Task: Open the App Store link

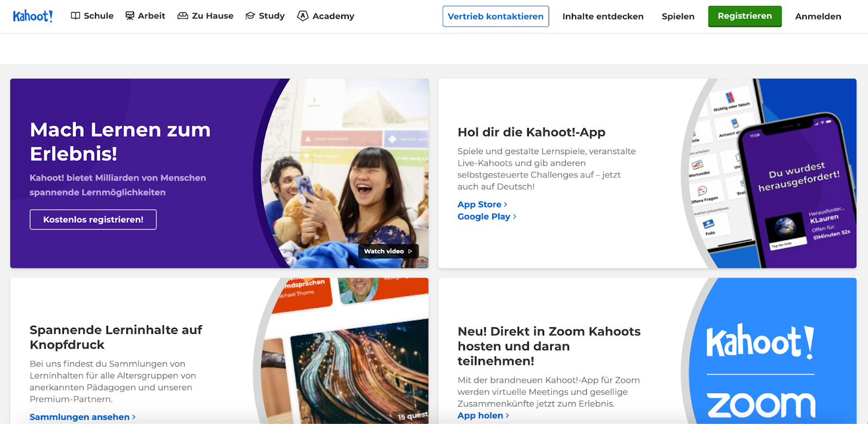Action: tap(482, 204)
